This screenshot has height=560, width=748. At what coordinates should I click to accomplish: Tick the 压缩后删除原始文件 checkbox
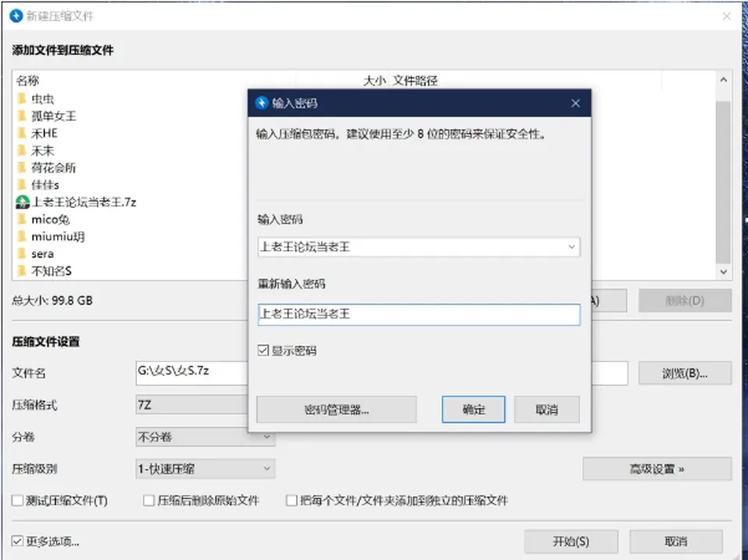point(149,500)
